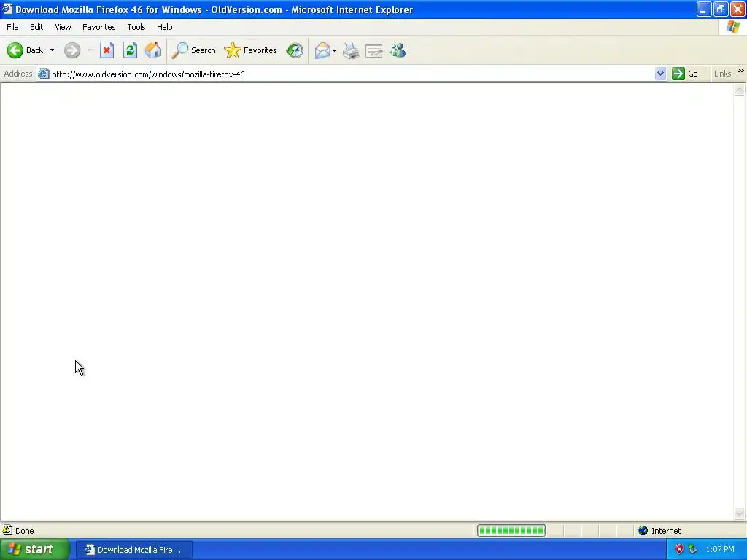Open the Back history dropdown arrow
Screen dimensions: 747x560
tap(52, 50)
